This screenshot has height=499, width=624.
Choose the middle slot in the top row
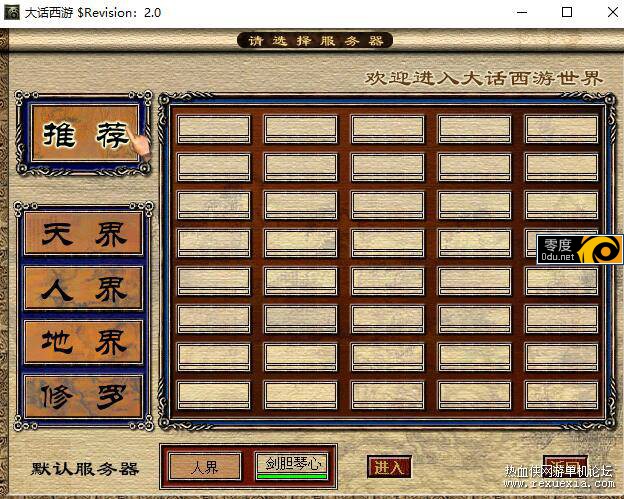tap(388, 129)
